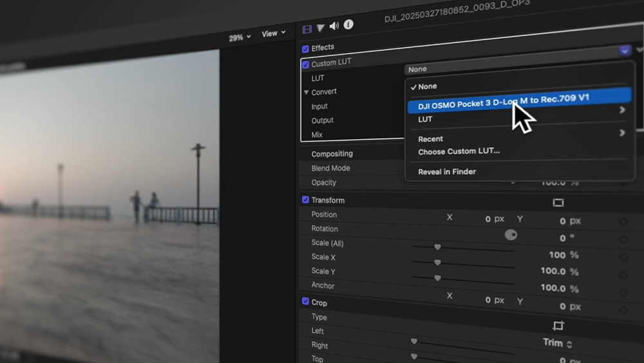This screenshot has width=644, height=363.
Task: Click the Anchor Y value field
Action: pyautogui.click(x=571, y=307)
